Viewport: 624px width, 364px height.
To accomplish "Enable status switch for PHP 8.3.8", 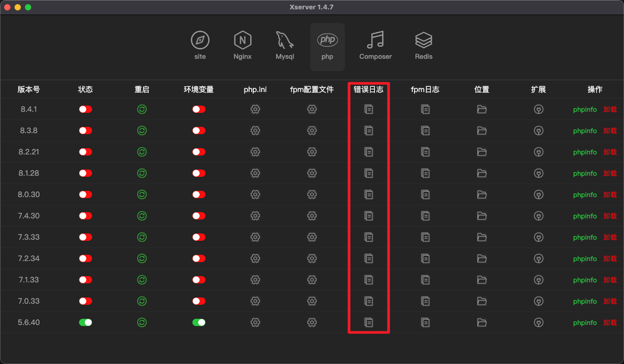I will [86, 131].
